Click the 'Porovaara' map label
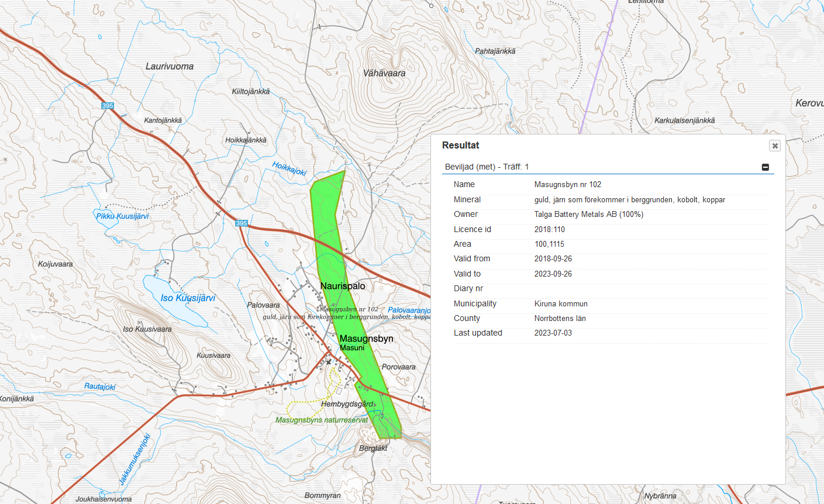824x504 pixels. pos(399,367)
